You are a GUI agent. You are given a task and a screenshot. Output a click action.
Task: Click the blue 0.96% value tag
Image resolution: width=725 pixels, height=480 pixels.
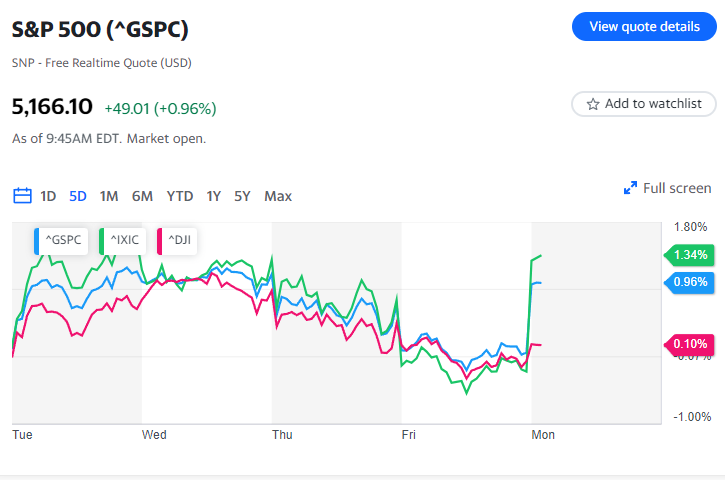[689, 283]
